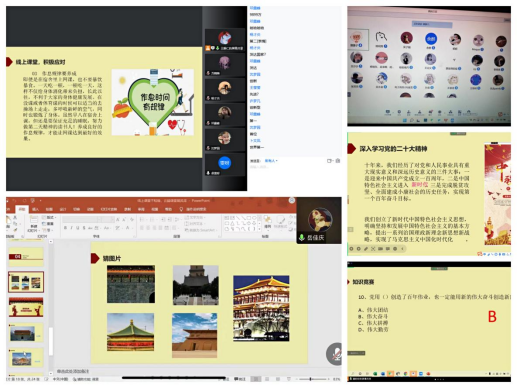Switch to Normal view icon
Image resolution: width=518 pixels, height=388 pixels.
coord(256,379)
